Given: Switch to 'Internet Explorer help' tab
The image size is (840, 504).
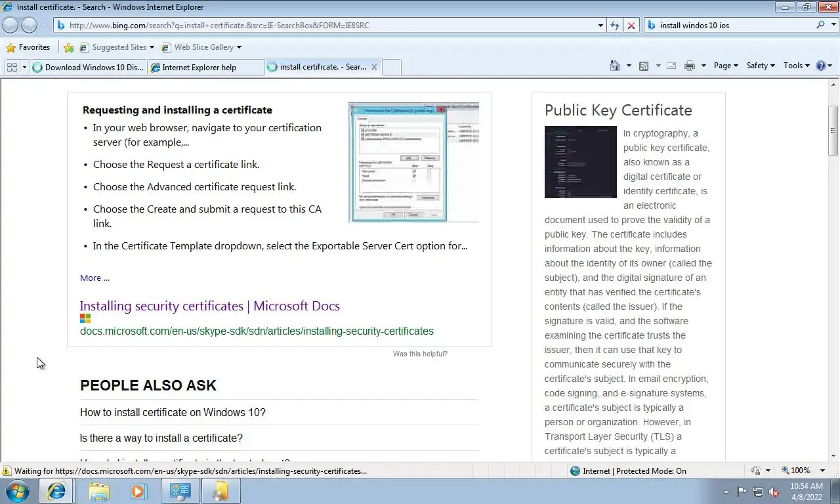Looking at the screenshot, I should tap(205, 67).
